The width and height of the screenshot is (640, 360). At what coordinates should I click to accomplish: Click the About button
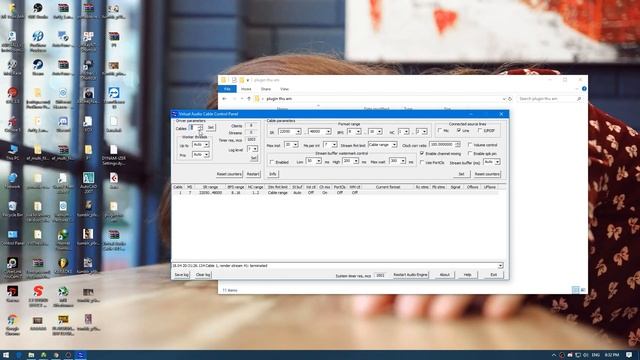(444, 275)
